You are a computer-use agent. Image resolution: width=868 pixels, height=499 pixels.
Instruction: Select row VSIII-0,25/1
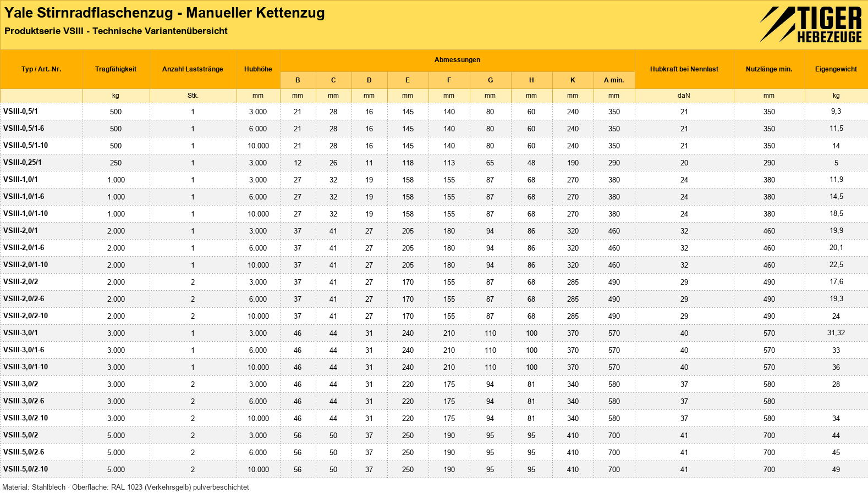[x=434, y=163]
